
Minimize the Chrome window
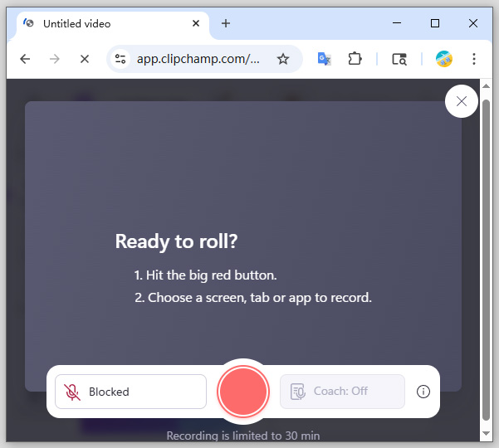pos(397,23)
